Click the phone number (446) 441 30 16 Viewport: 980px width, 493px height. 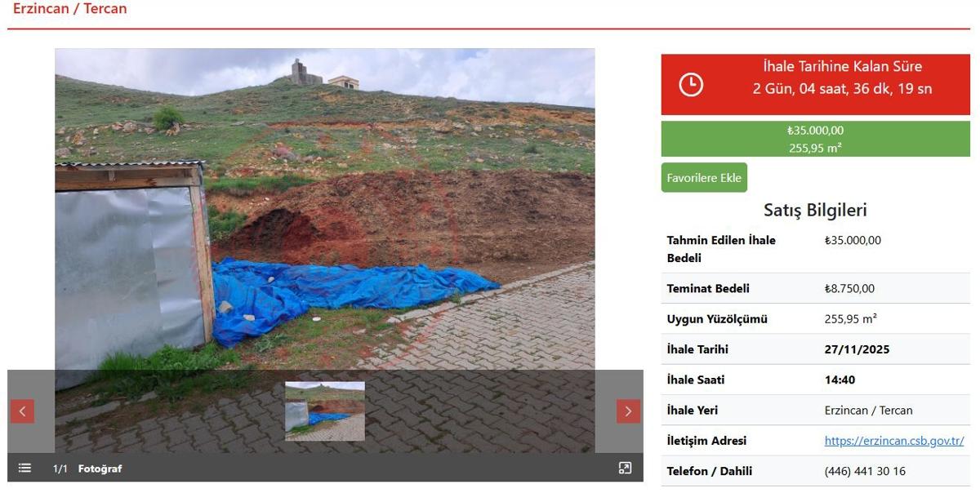865,471
